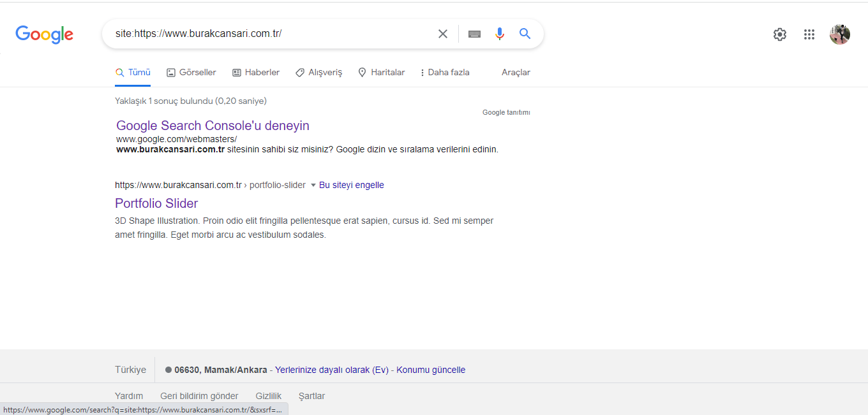This screenshot has width=868, height=415.
Task: Click into the search query field
Action: tap(271, 34)
